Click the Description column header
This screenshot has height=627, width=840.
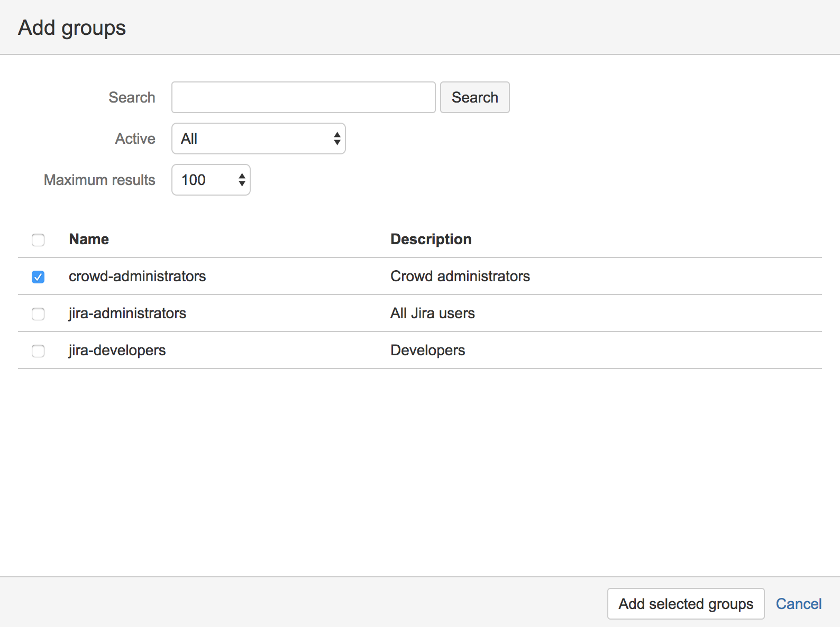coord(431,239)
